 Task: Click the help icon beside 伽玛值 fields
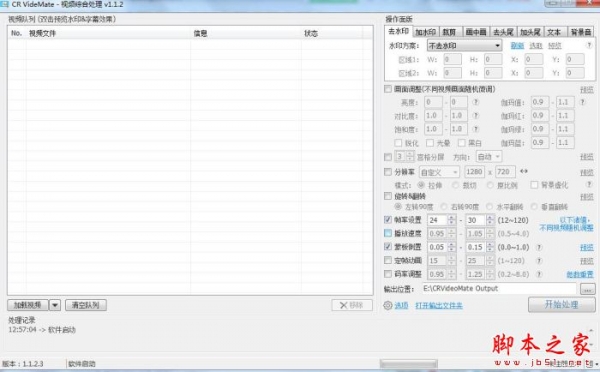582,102
